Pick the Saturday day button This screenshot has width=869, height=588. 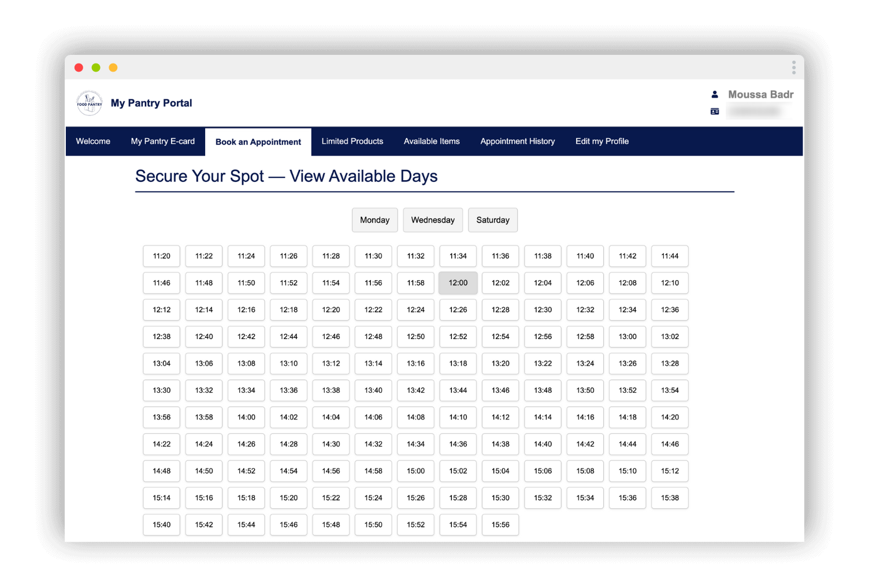coord(493,220)
